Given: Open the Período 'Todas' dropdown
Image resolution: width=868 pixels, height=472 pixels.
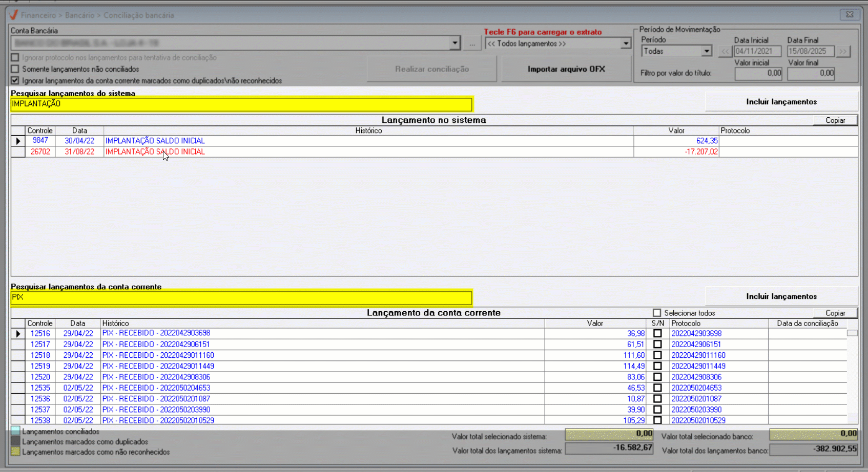Looking at the screenshot, I should click(x=707, y=51).
